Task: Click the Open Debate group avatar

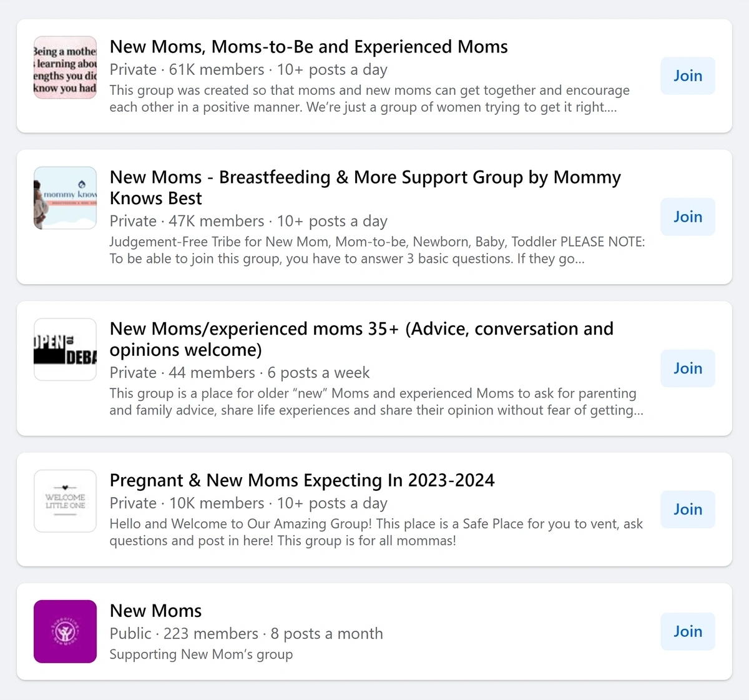Action: (x=65, y=350)
